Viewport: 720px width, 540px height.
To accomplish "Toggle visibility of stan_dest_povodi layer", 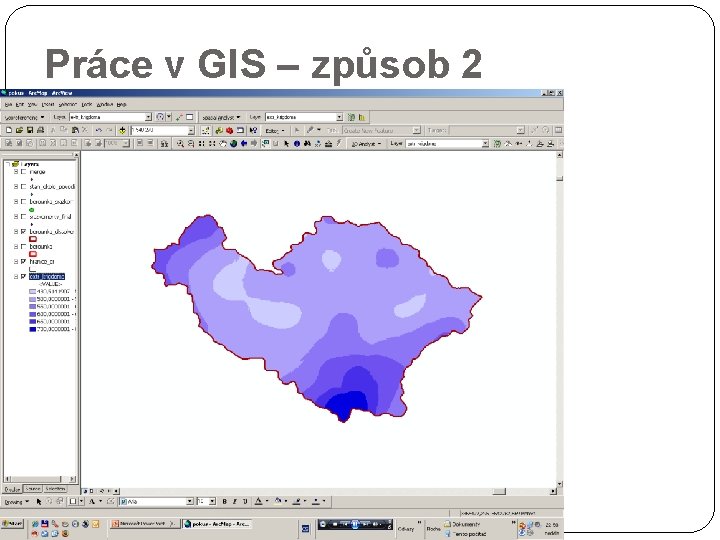I will pos(23,187).
